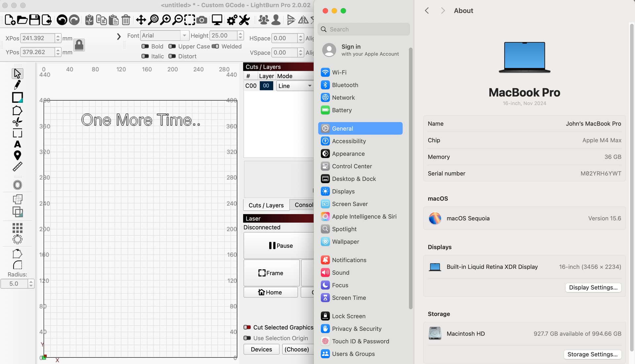Expand the toolbar chevron beside Font

119,36
